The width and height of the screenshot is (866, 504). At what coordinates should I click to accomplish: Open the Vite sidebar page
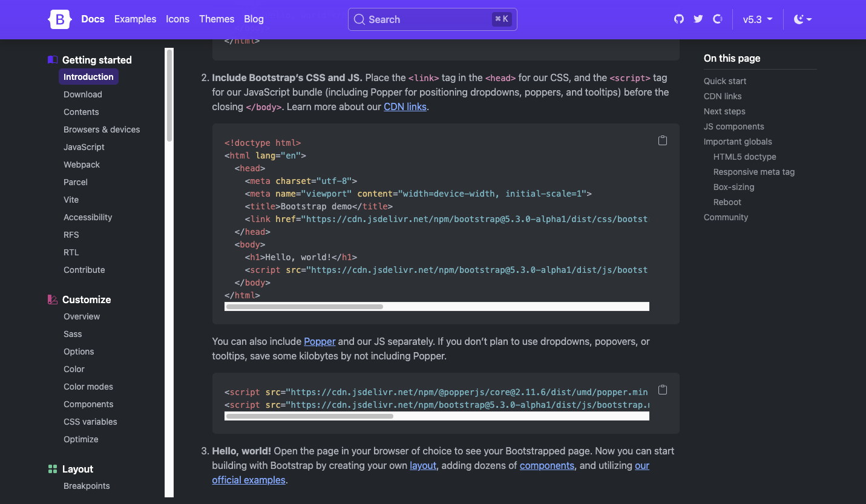(x=71, y=200)
